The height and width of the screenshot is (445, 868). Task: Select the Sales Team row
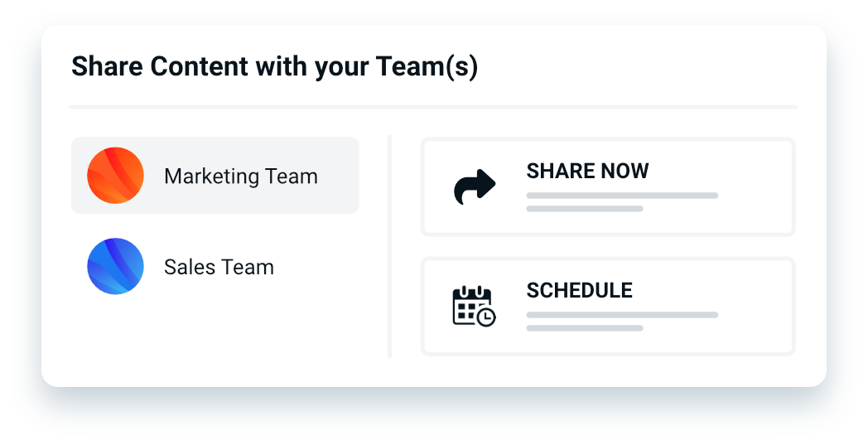point(215,266)
